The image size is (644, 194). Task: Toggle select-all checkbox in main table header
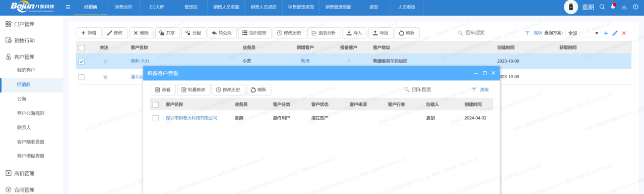pyautogui.click(x=82, y=47)
